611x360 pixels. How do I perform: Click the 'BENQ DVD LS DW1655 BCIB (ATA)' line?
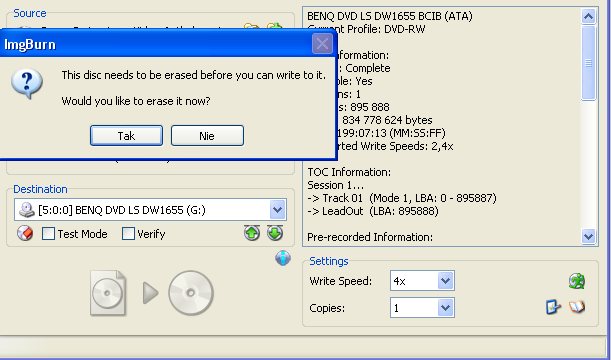click(x=390, y=16)
